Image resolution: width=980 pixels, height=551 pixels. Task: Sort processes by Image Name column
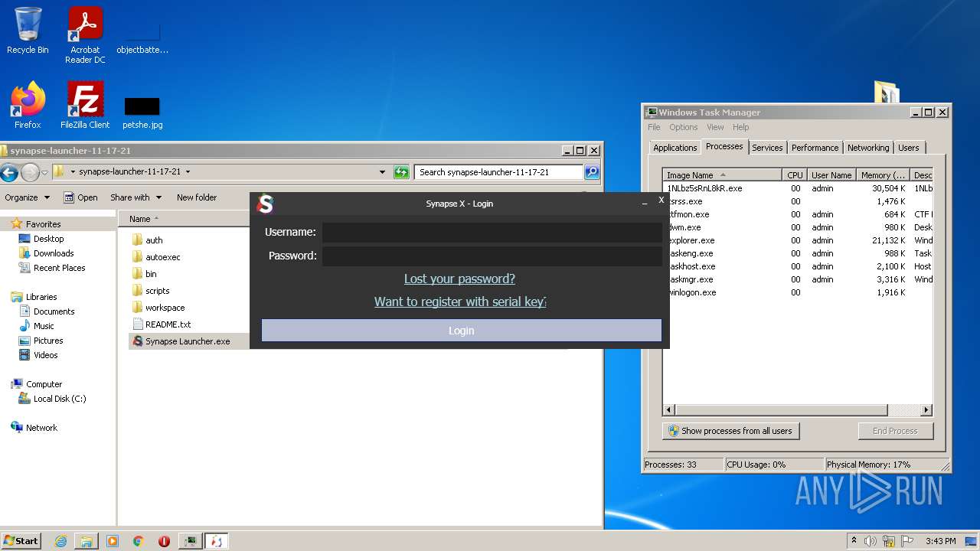722,175
